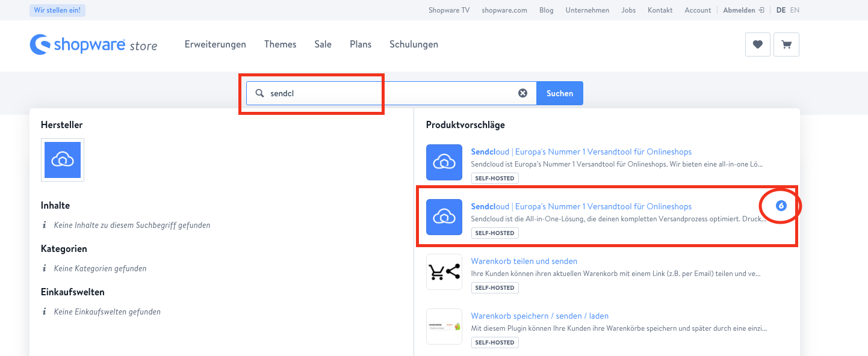The height and width of the screenshot is (356, 868).
Task: Open the shopping cart icon
Action: point(786,44)
